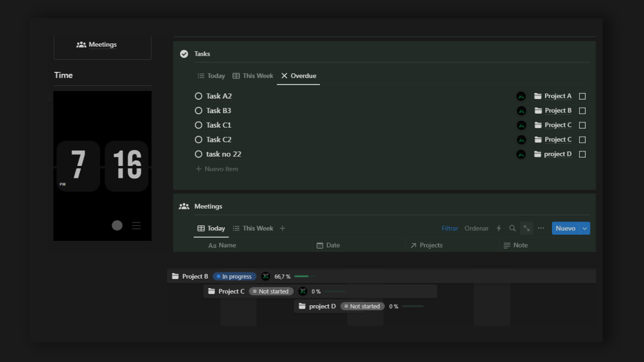Screen dimensions: 644x362
Task: Tick the checkbox for Task A2
Action: [x=582, y=96]
